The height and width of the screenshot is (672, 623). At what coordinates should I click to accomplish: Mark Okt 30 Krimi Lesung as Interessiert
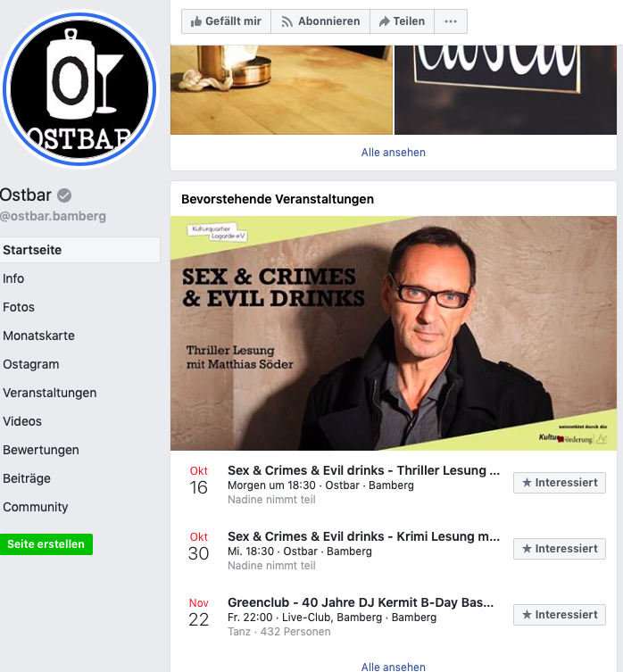click(560, 549)
